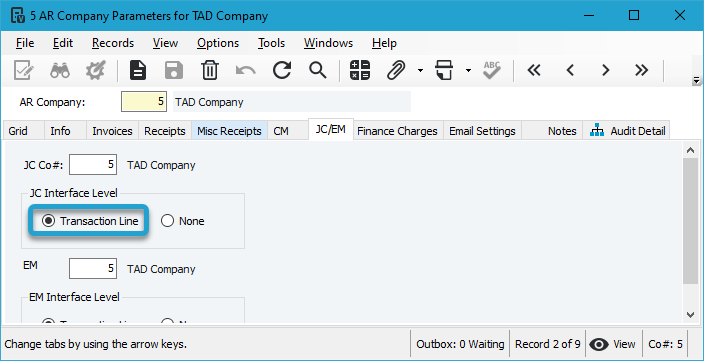Expand the toolbar overflow arrow
Viewport: 704px width, 361px height.
click(x=696, y=80)
